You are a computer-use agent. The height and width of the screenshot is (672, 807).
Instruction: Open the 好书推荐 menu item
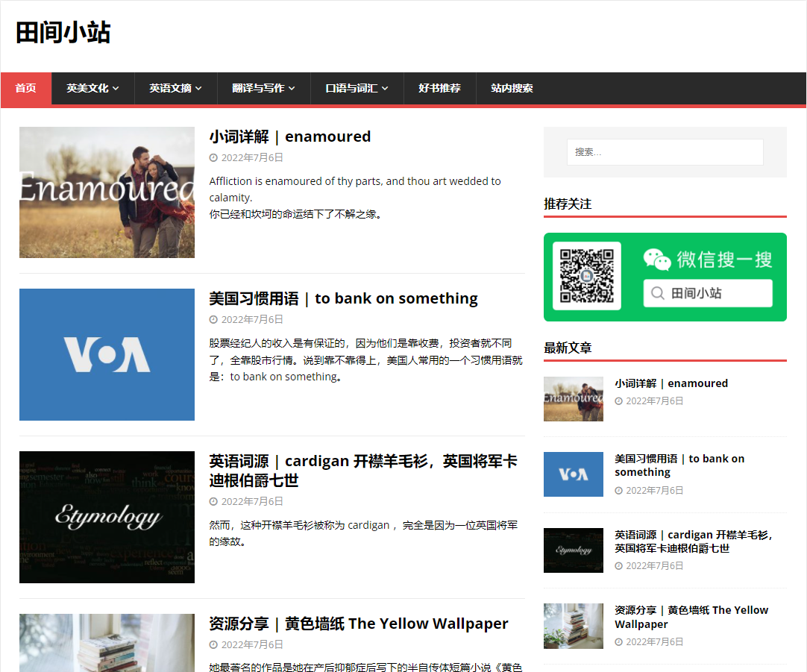tap(439, 89)
